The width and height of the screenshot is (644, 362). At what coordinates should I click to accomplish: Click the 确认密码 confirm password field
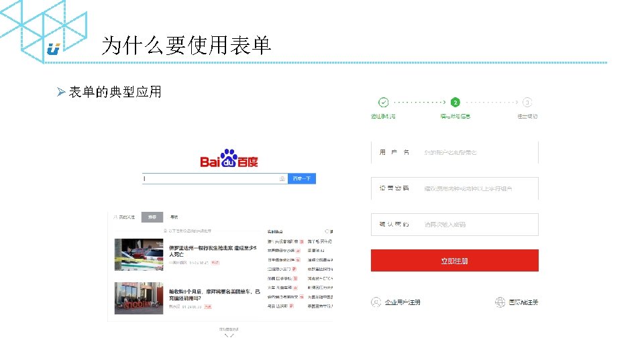tap(455, 225)
